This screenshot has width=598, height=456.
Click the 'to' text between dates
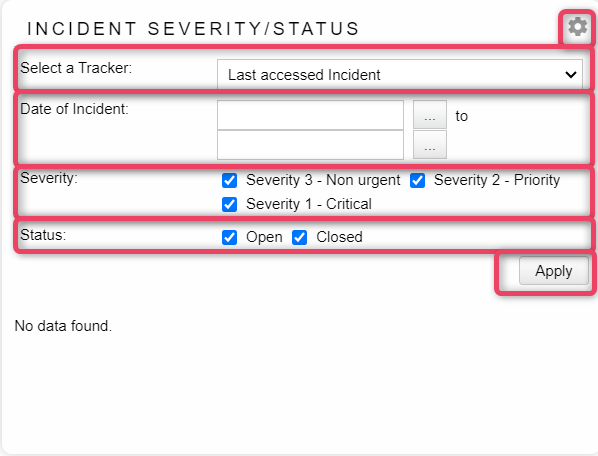pyautogui.click(x=461, y=116)
